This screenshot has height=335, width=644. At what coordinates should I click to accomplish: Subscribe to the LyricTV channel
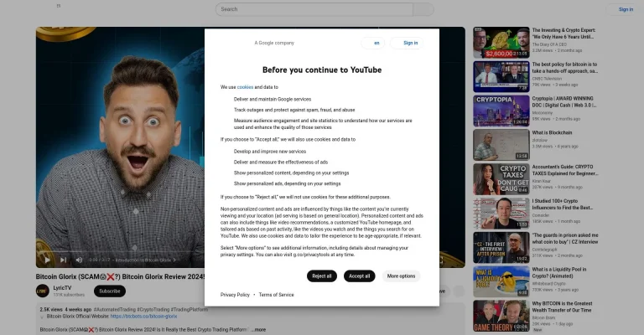point(110,291)
